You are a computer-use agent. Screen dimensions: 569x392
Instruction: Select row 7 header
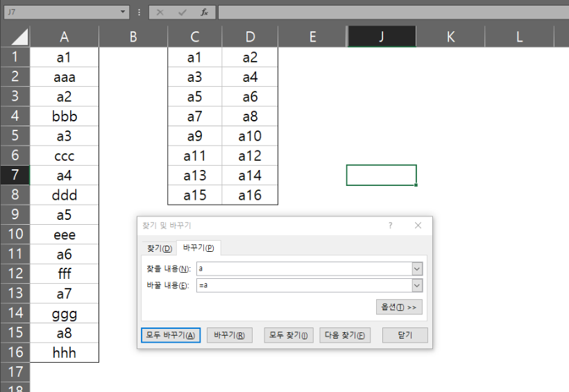click(15, 175)
